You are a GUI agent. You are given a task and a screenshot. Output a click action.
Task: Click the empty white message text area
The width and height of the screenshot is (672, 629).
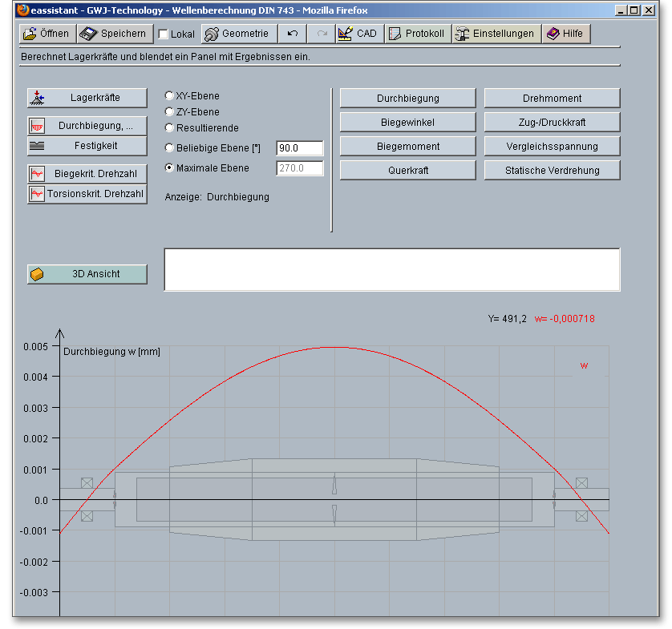click(391, 269)
